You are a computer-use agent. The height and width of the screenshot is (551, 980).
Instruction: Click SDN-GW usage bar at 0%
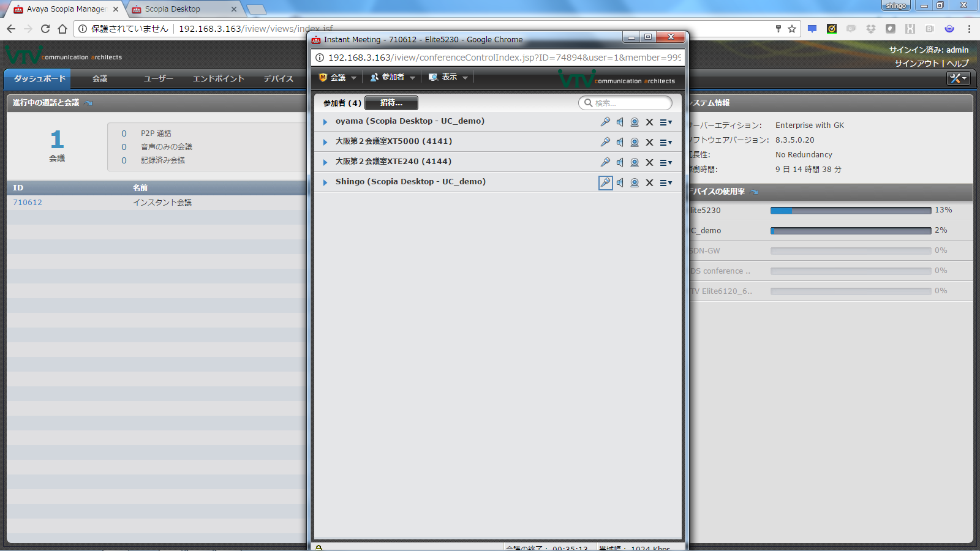pos(850,251)
